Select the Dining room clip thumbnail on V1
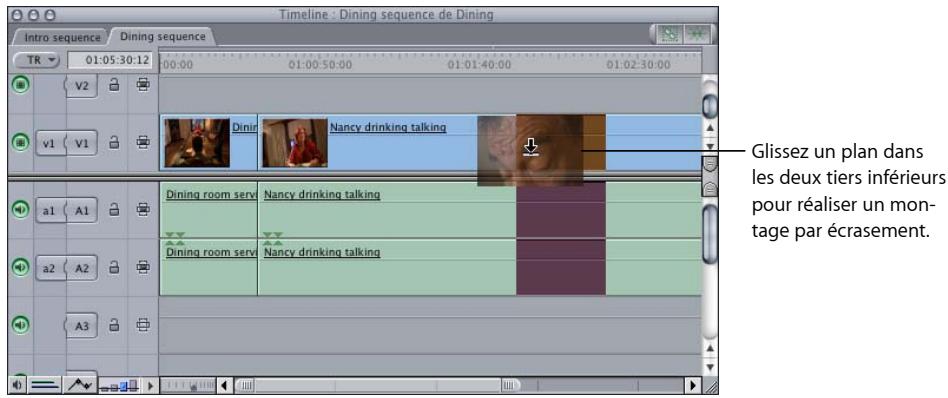 [x=197, y=143]
